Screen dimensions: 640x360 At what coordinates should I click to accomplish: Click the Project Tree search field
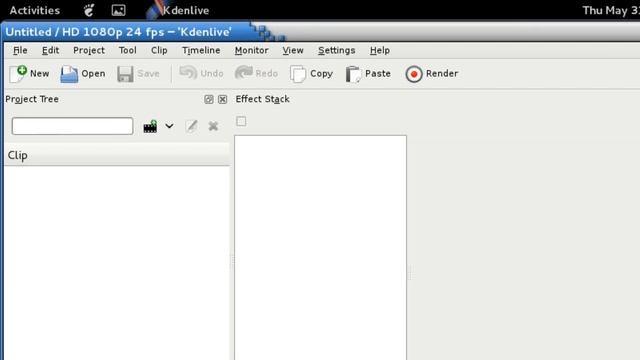(72, 126)
